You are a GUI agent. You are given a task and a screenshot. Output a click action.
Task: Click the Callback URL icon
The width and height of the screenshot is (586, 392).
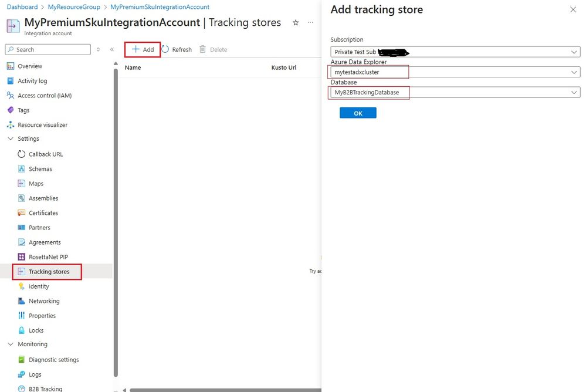click(22, 154)
